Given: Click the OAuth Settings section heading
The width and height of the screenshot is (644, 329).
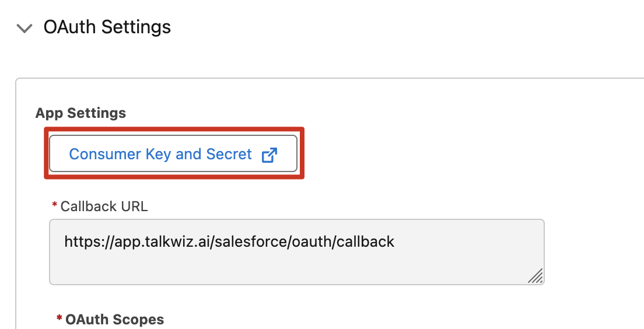Looking at the screenshot, I should tap(107, 27).
